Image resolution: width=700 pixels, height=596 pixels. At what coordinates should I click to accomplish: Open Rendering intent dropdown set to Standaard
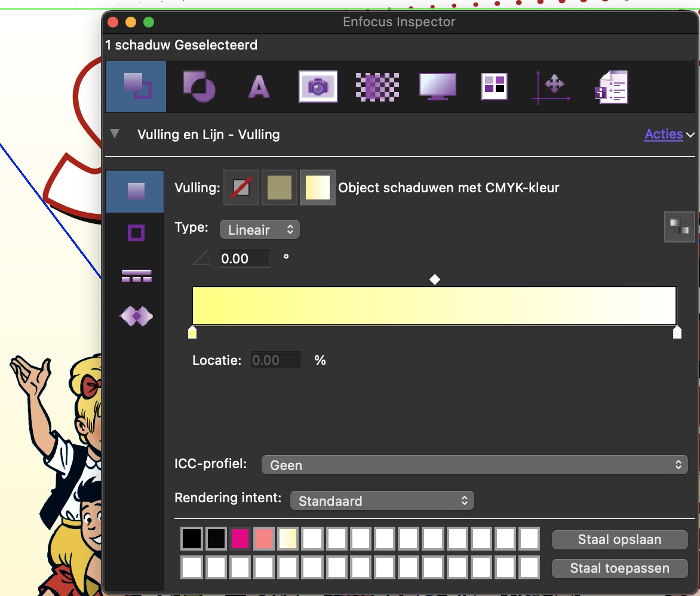pyautogui.click(x=382, y=500)
